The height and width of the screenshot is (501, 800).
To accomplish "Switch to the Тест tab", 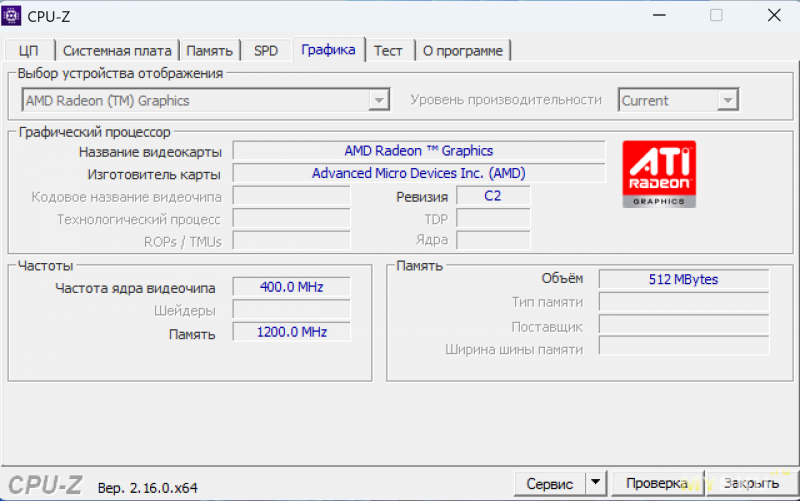I will click(x=388, y=50).
